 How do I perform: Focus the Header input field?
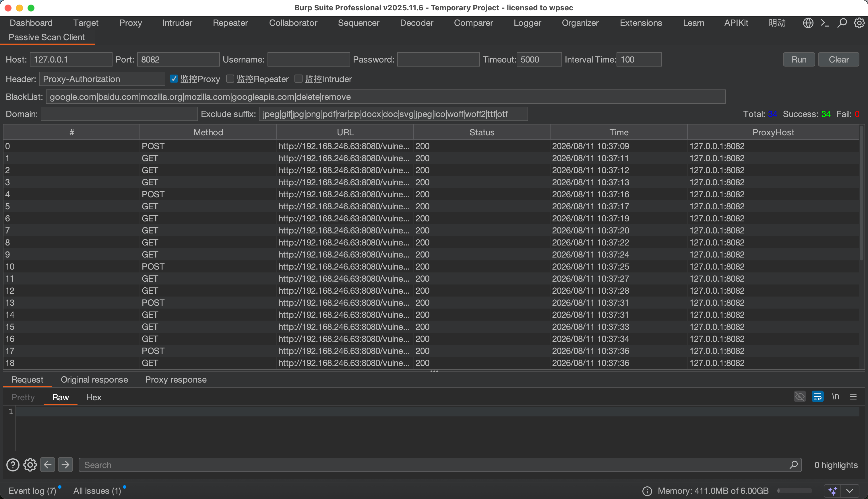[102, 79]
